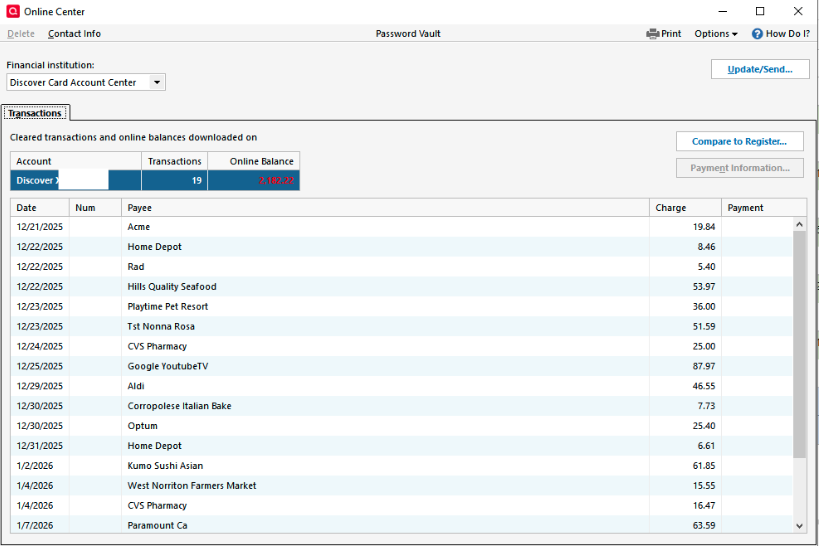
Task: Sort by the Charge column header
Action: point(685,208)
